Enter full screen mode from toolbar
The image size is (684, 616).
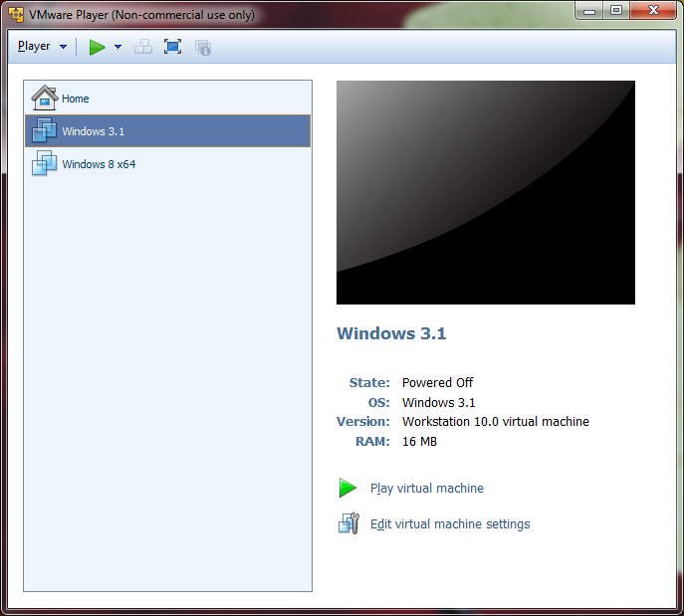pyautogui.click(x=173, y=47)
